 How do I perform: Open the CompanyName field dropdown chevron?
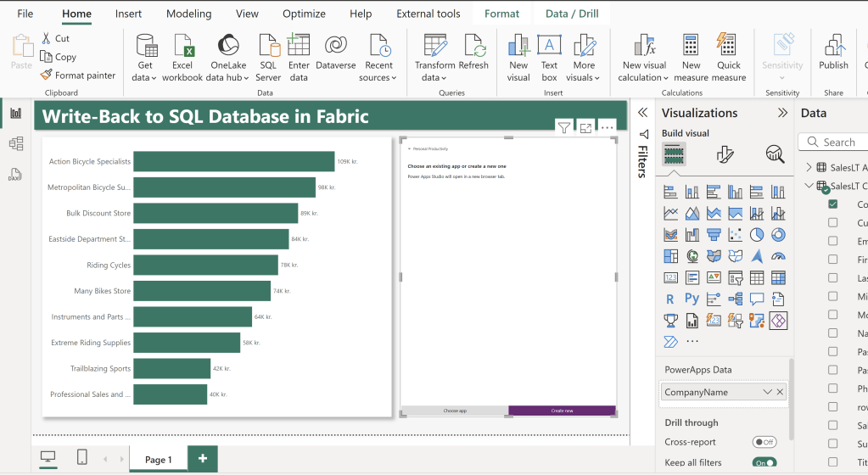[x=767, y=392]
